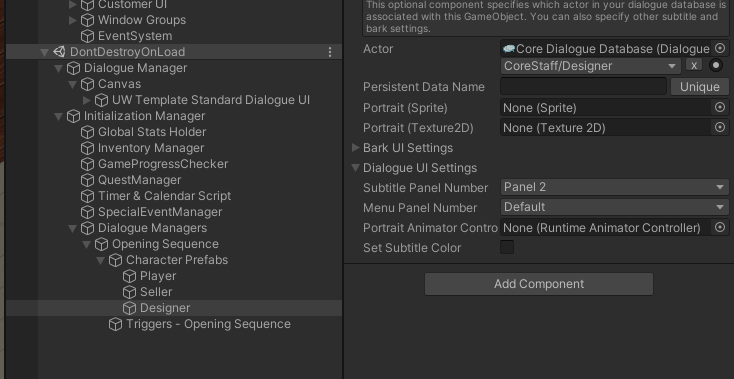The image size is (734, 379).
Task: Click the Window Groups cube icon
Action: click(x=87, y=20)
